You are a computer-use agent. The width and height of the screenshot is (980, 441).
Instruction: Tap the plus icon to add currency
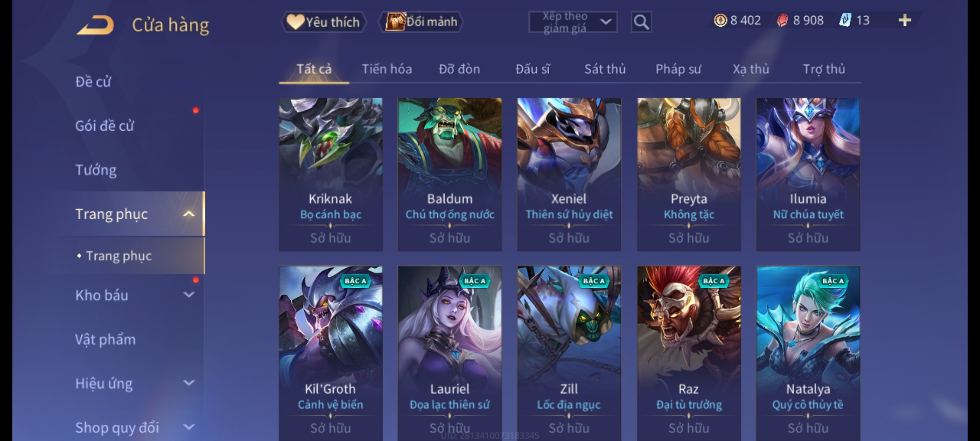click(905, 20)
